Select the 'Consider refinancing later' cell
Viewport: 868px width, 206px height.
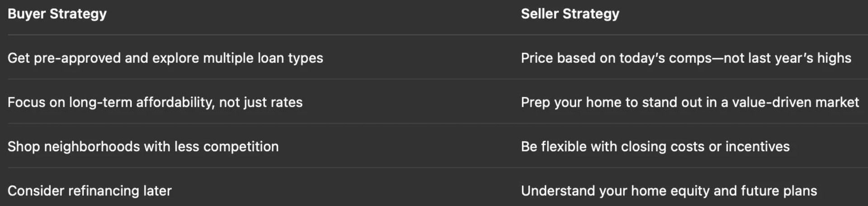pyautogui.click(x=90, y=191)
